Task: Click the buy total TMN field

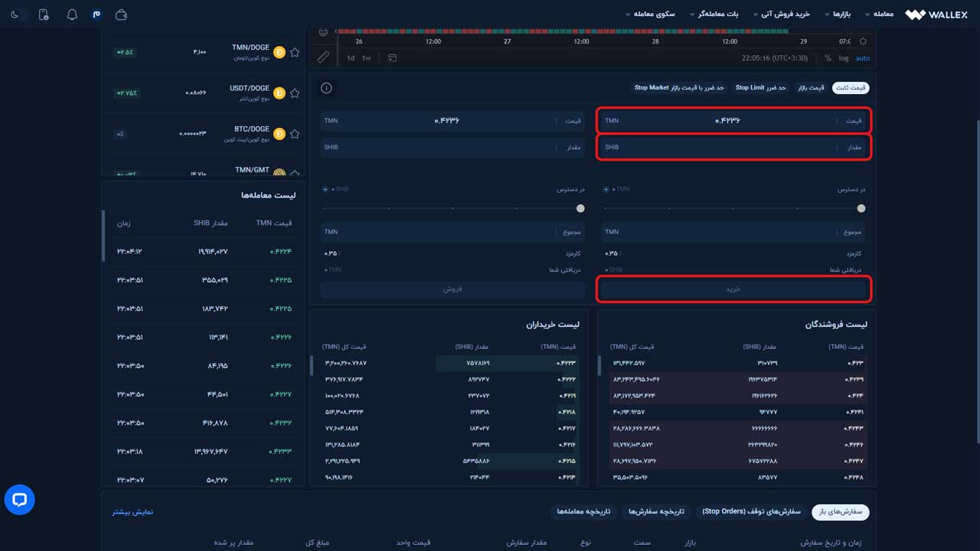Action: point(733,232)
